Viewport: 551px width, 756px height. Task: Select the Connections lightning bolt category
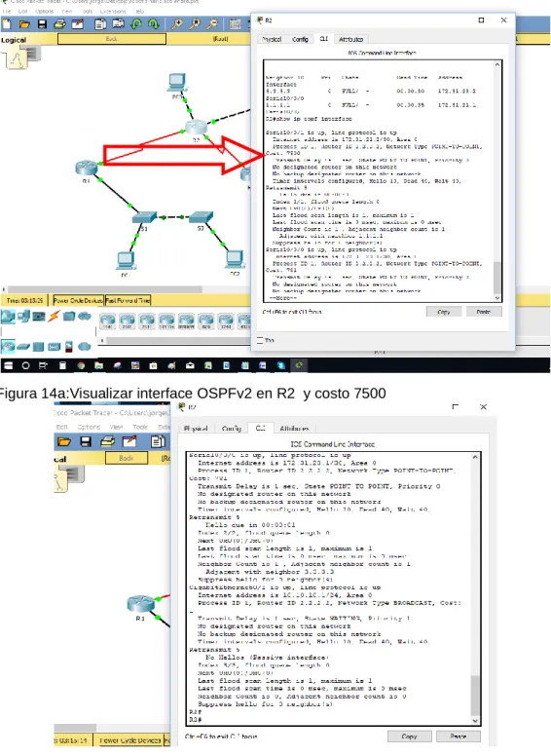coord(54,317)
